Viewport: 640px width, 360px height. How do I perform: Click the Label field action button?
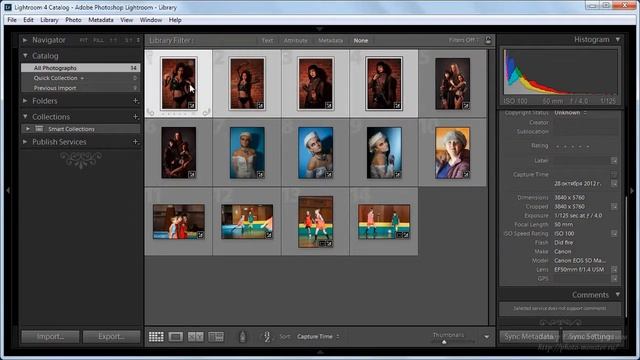614,161
